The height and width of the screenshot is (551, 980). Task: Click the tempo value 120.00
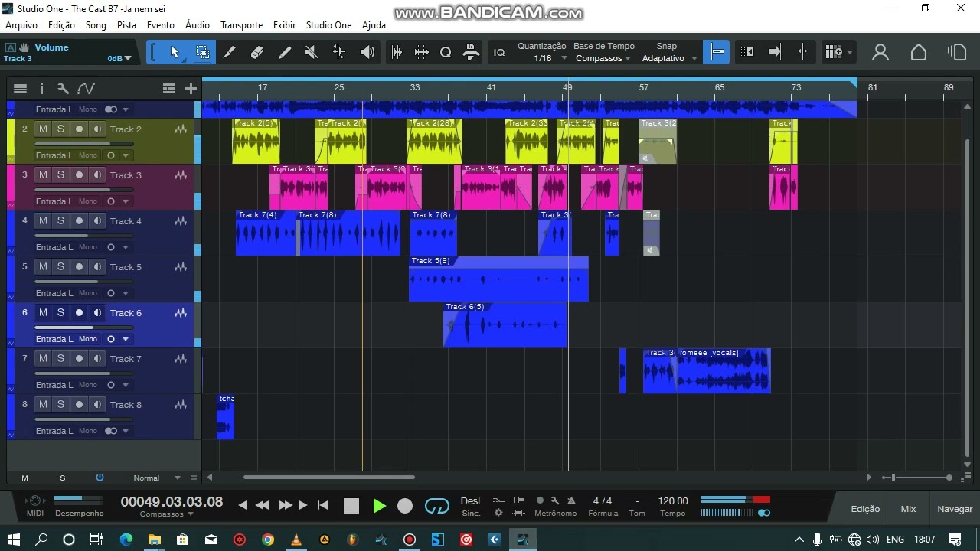click(673, 501)
